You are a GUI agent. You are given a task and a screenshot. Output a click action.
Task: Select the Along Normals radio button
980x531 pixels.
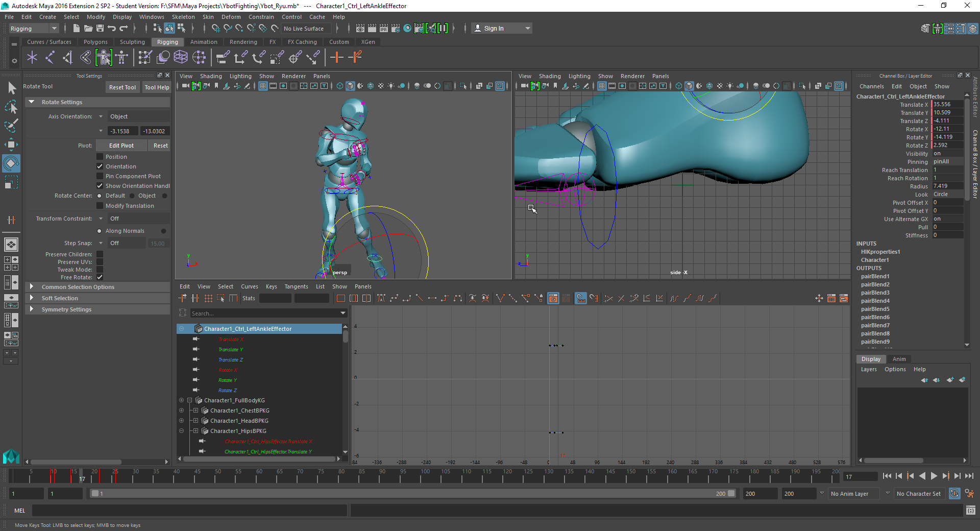coord(100,231)
